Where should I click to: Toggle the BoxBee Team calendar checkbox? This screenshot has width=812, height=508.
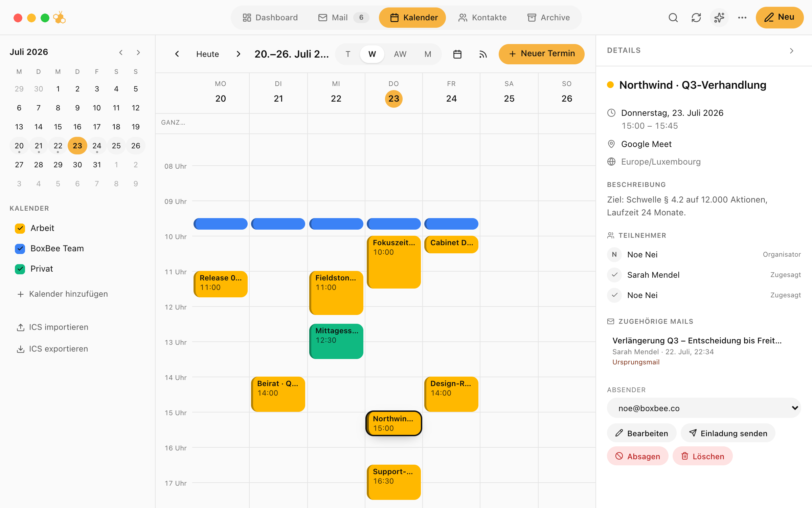[x=20, y=249]
